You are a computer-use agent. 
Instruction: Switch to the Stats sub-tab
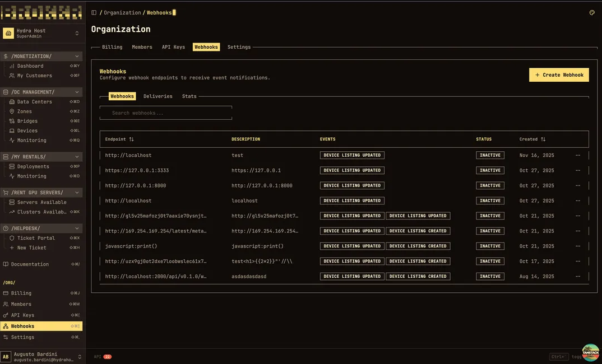pos(189,96)
